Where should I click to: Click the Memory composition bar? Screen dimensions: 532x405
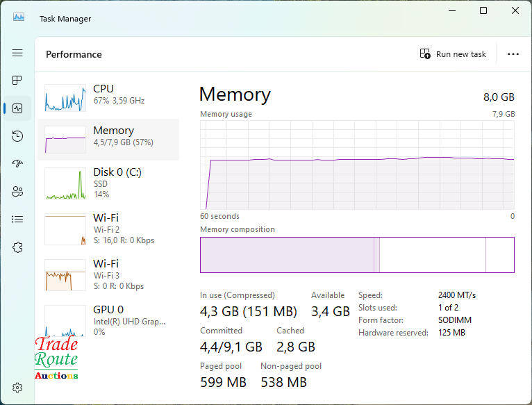(x=357, y=255)
